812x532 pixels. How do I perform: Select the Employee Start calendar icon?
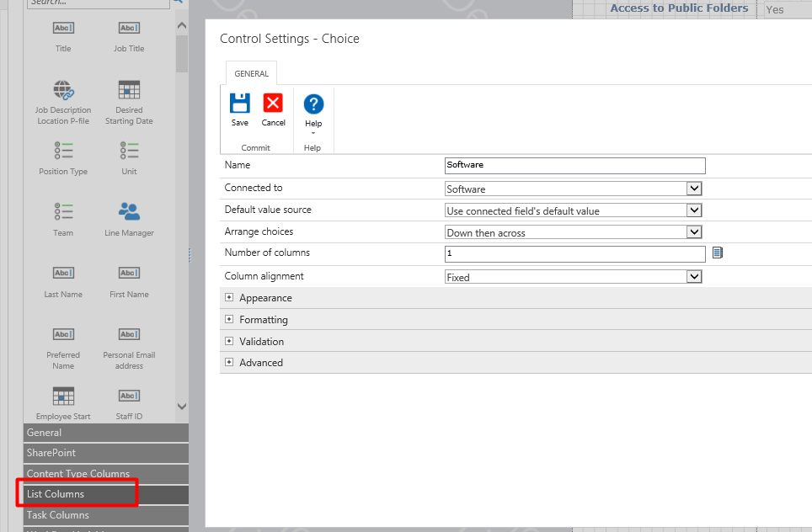coord(63,396)
